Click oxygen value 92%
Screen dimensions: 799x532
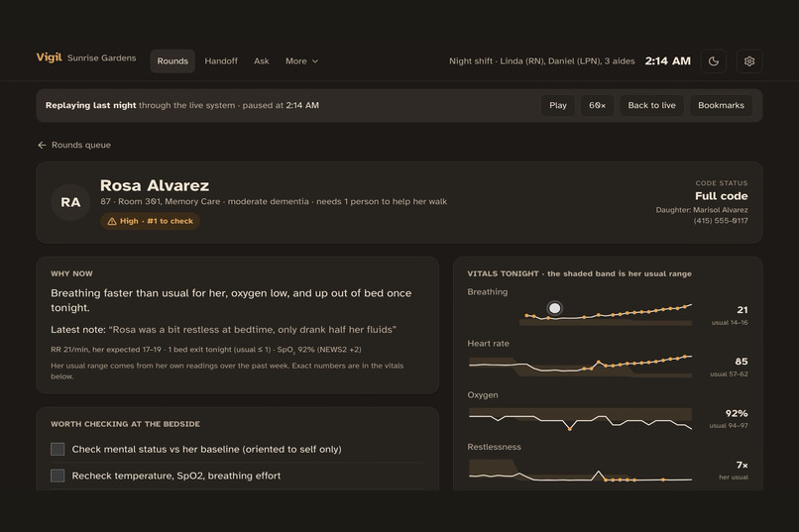coord(737,413)
